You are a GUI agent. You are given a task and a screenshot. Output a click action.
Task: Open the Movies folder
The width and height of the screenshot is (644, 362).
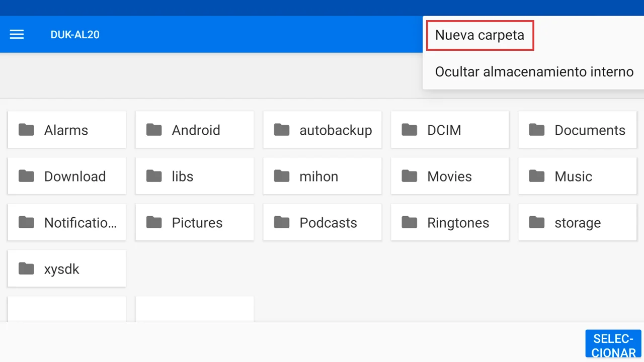tap(449, 176)
